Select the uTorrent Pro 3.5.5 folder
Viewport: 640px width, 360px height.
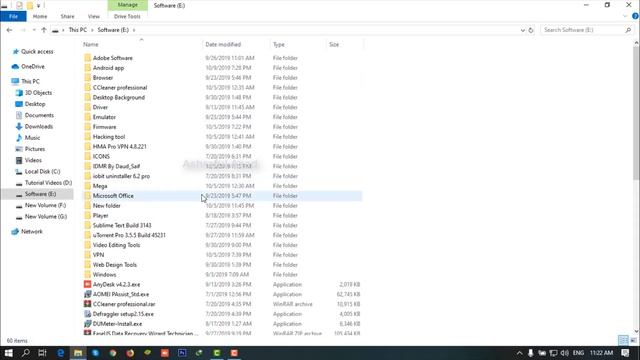[x=129, y=235]
